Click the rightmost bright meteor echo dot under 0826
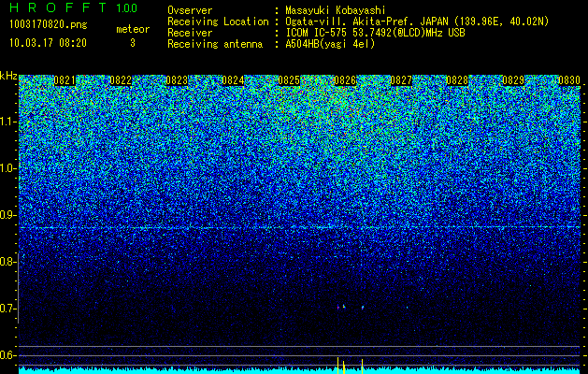 (x=363, y=308)
